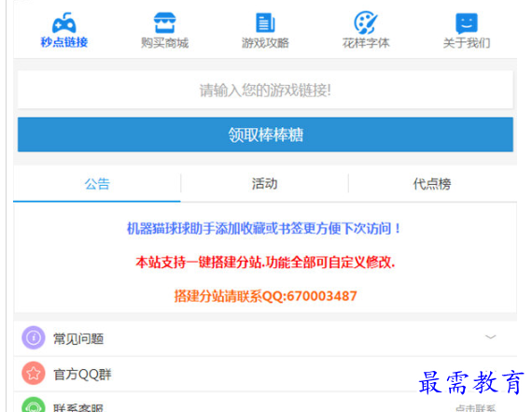Open the 常见问题 row
This screenshot has width=532, height=412.
click(265, 338)
